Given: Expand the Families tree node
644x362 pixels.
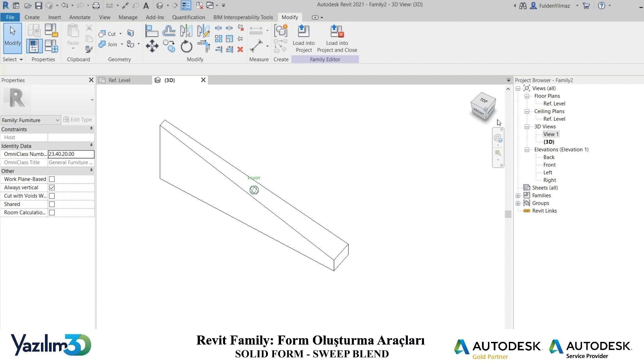Looking at the screenshot, I should click(x=518, y=196).
